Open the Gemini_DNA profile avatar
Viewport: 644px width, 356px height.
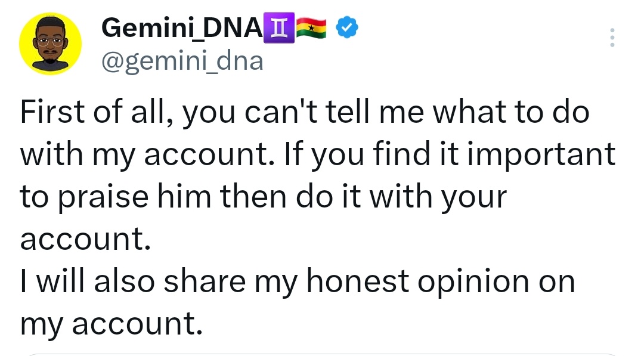click(50, 44)
